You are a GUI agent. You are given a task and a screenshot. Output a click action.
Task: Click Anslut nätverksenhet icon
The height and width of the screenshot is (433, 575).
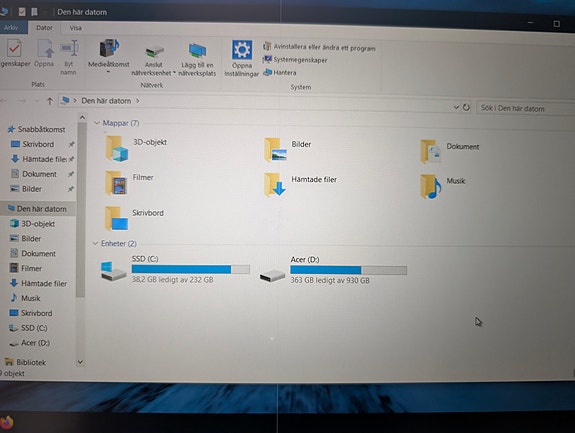[x=154, y=52]
